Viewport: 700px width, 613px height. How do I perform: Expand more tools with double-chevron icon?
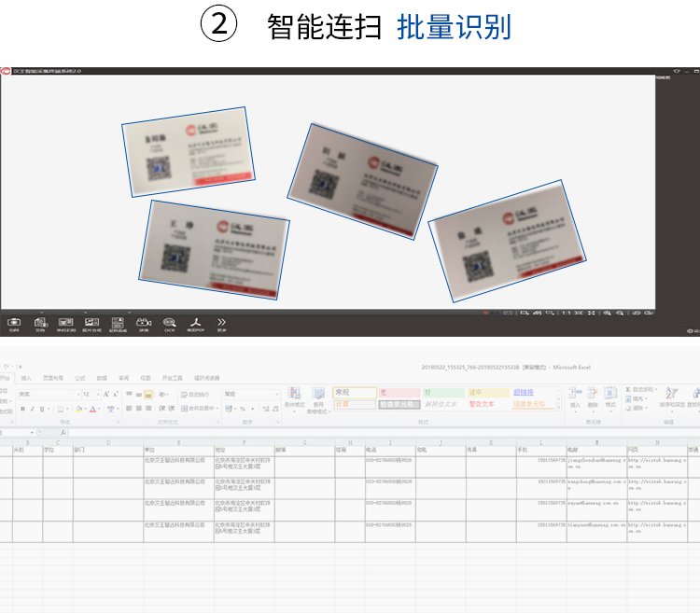click(x=222, y=322)
